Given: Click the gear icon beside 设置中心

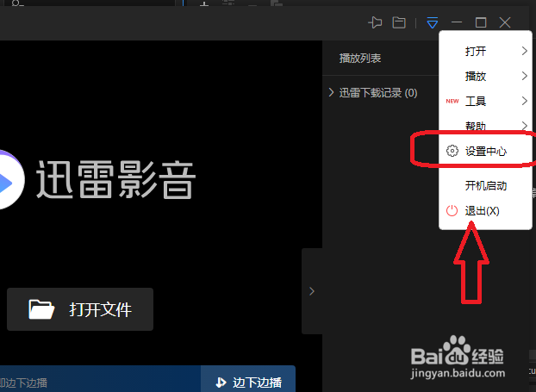Looking at the screenshot, I should (452, 151).
